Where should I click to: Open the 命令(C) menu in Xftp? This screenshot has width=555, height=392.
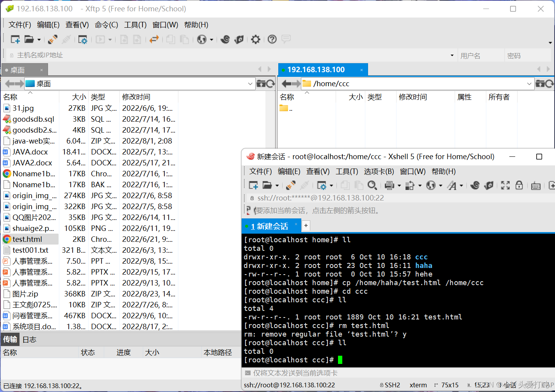pyautogui.click(x=107, y=25)
